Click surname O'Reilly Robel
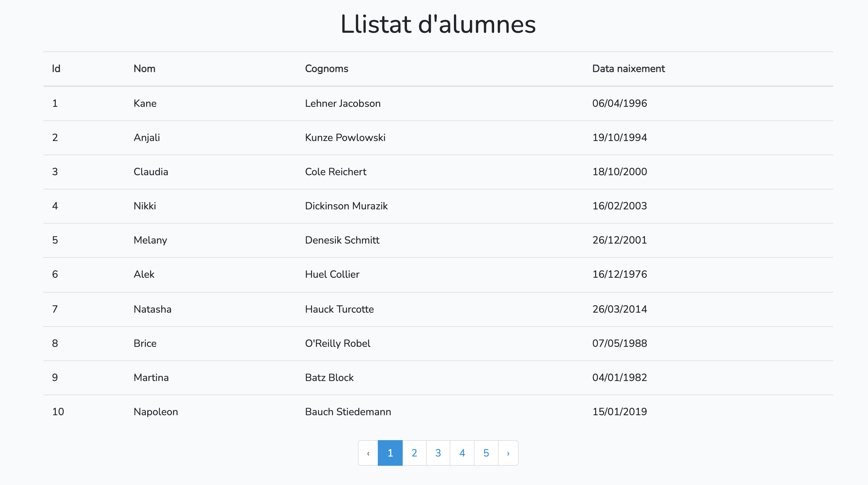Image resolution: width=868 pixels, height=485 pixels. tap(338, 343)
